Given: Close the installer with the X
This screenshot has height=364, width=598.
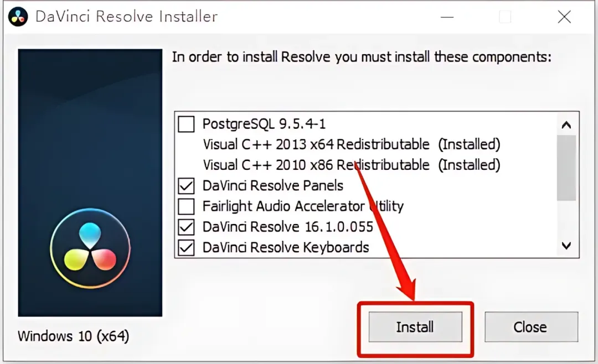Looking at the screenshot, I should pos(564,17).
